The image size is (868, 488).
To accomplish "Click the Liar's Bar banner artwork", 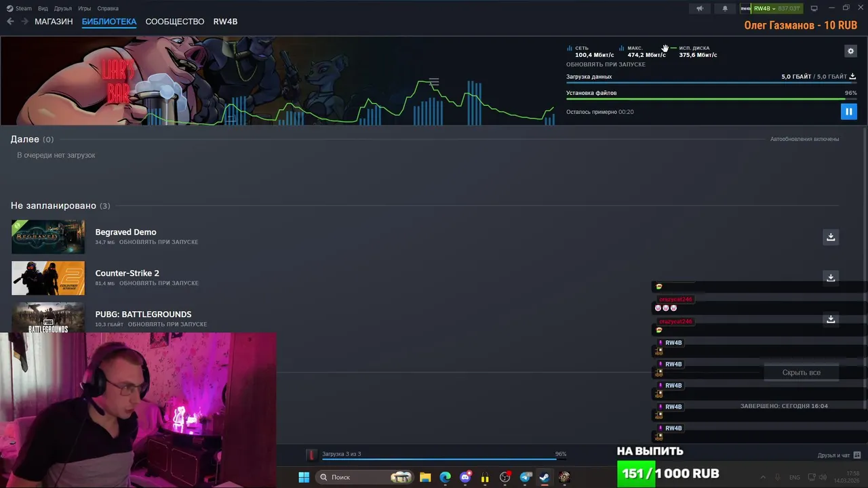I will tap(278, 81).
